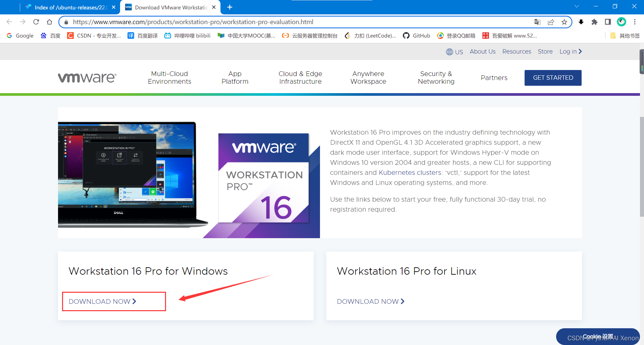Open the Resources link

pos(517,52)
